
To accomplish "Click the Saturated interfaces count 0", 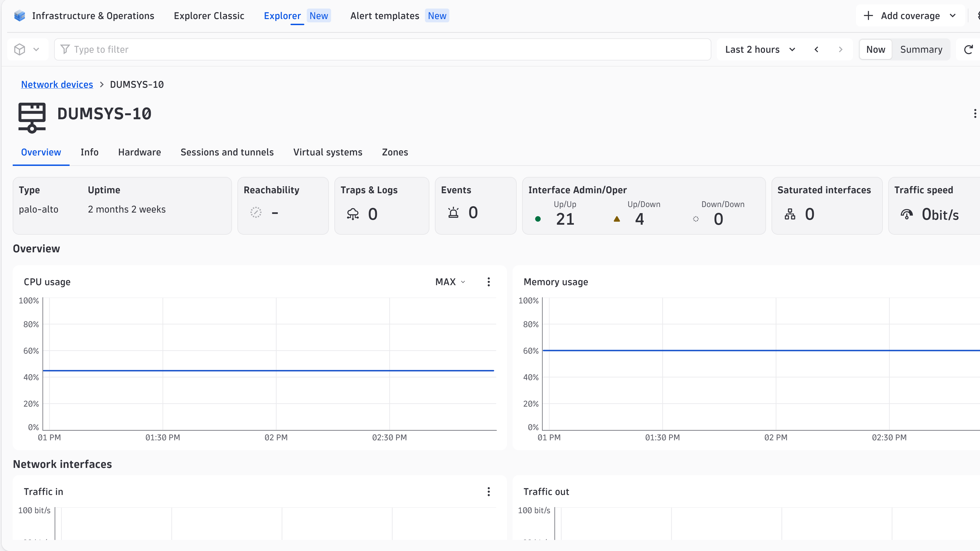I will click(810, 214).
